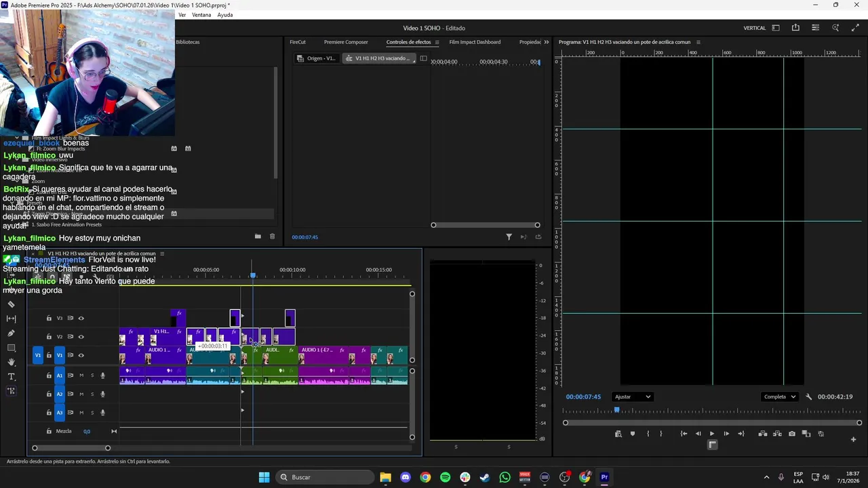
Task: Open the Bibliotecas tab
Action: (x=188, y=42)
